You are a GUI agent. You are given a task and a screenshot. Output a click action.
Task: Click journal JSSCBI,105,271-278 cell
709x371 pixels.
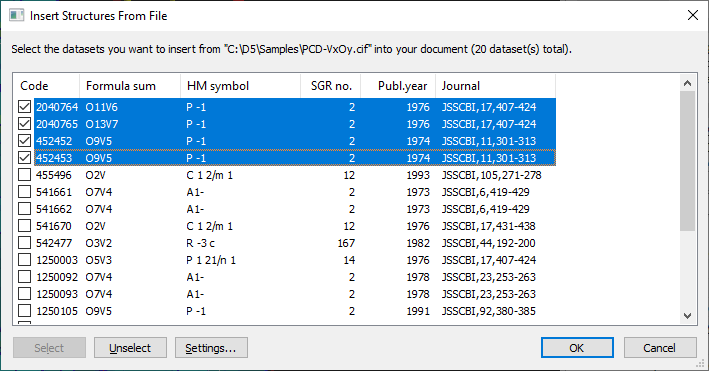[x=492, y=175]
